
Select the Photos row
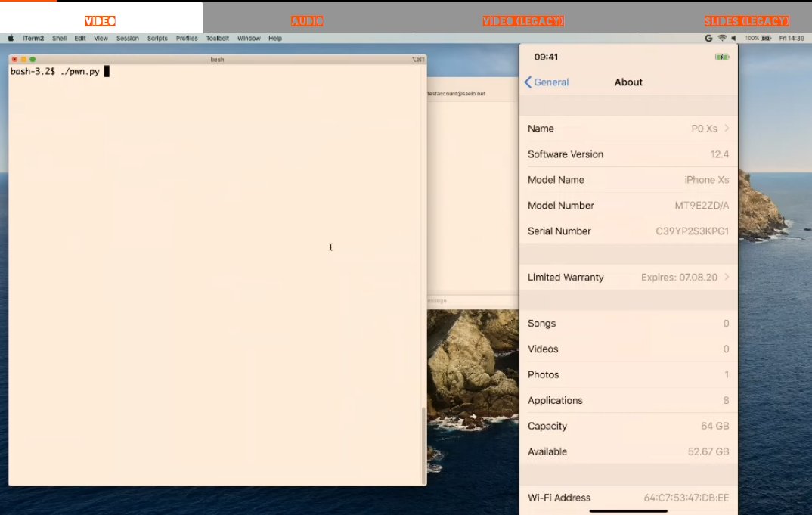coord(628,374)
